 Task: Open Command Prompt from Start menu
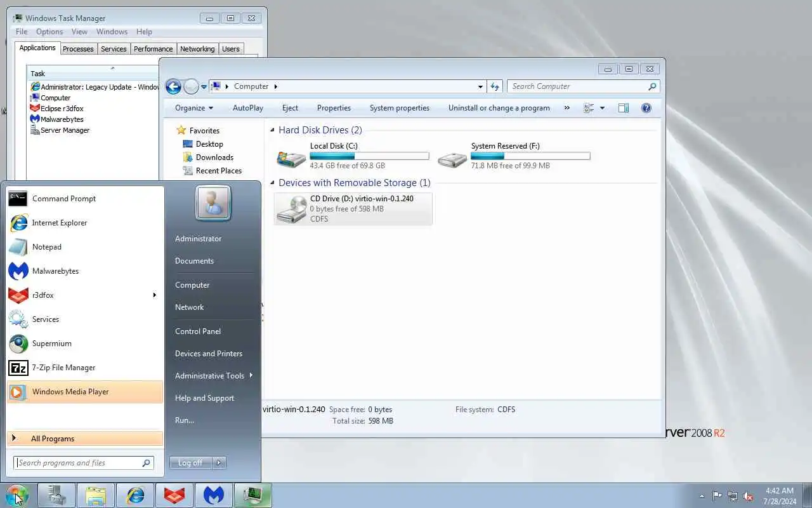click(x=85, y=199)
